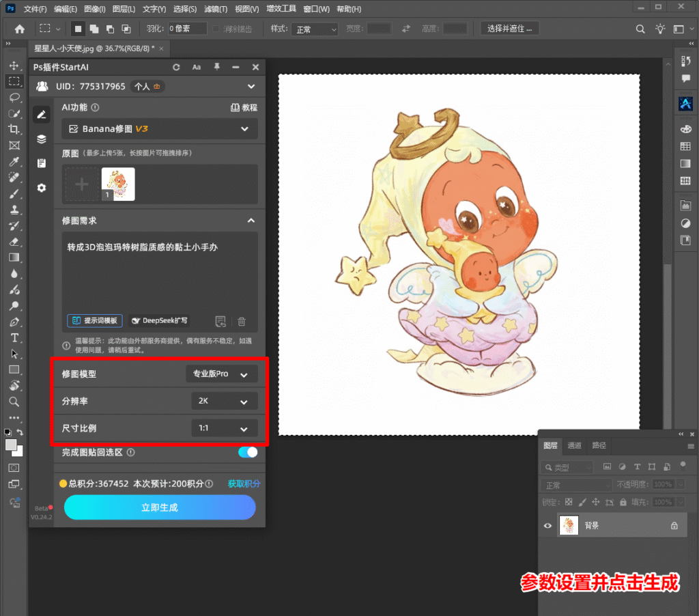Toggle lock position in Layers panel
Screen dimensions: 699x616
click(x=596, y=502)
